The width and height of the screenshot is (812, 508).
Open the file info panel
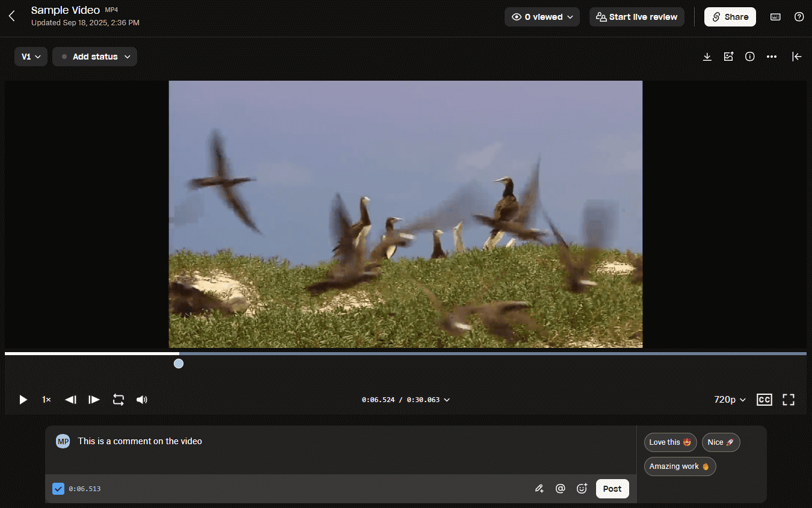pos(749,57)
